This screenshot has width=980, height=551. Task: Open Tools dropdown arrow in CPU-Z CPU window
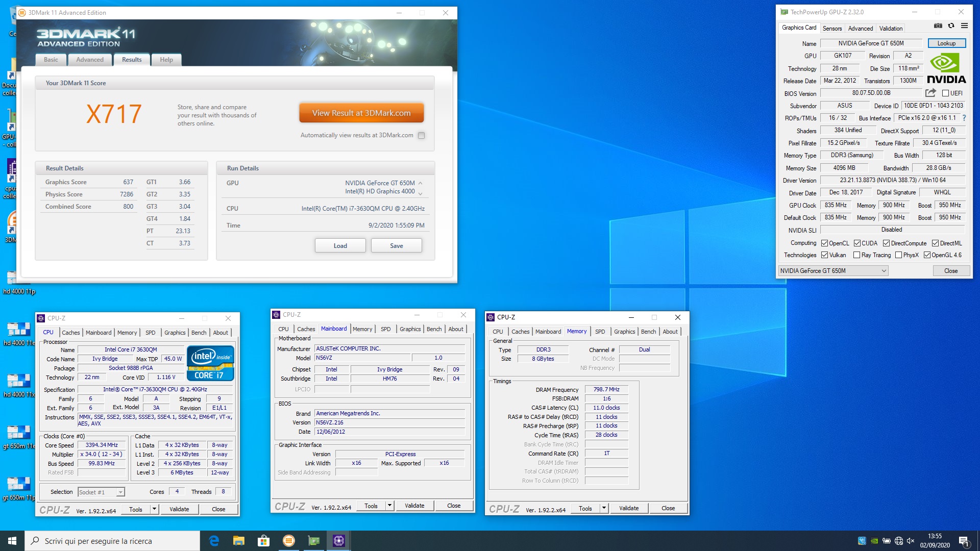pyautogui.click(x=154, y=509)
